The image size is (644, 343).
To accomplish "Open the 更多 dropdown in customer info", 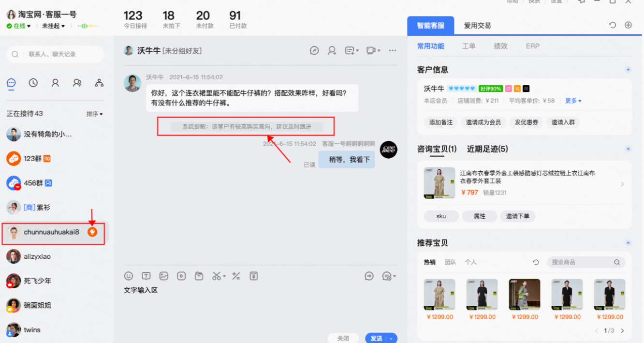I will coord(572,101).
